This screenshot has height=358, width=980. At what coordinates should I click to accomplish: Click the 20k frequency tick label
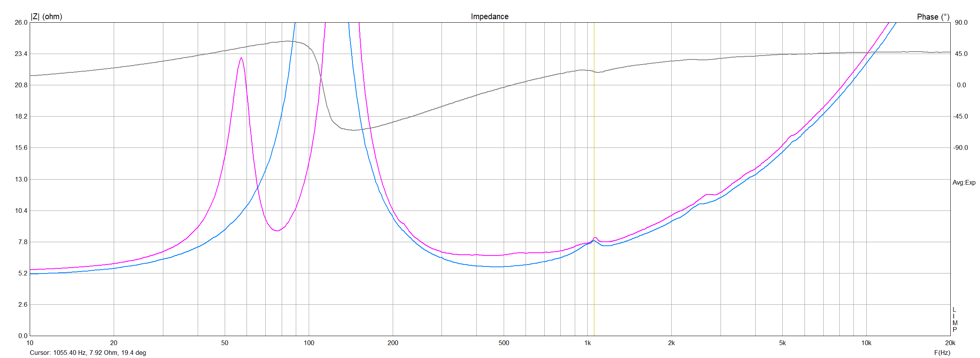950,343
